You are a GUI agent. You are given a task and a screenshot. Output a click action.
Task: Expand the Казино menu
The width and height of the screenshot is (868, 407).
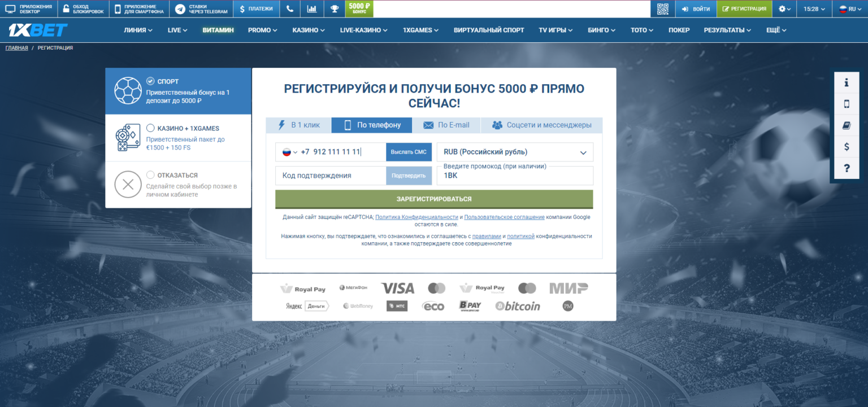[309, 30]
